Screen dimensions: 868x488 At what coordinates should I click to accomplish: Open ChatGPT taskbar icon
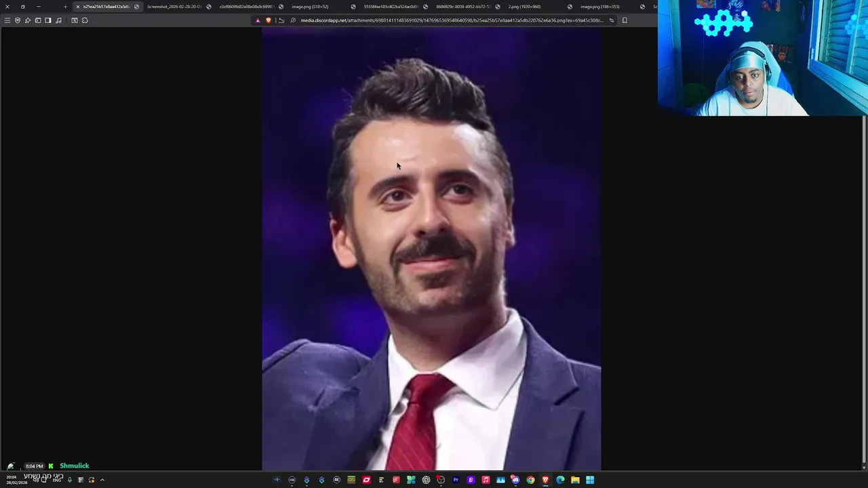click(426, 480)
